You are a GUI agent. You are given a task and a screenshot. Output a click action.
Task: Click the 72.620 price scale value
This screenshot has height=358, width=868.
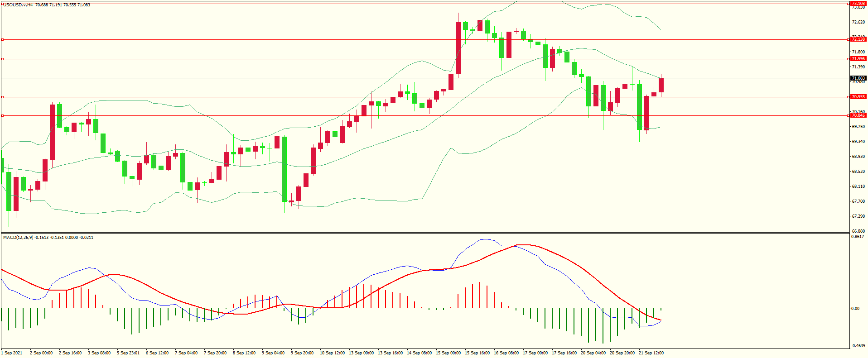point(858,22)
